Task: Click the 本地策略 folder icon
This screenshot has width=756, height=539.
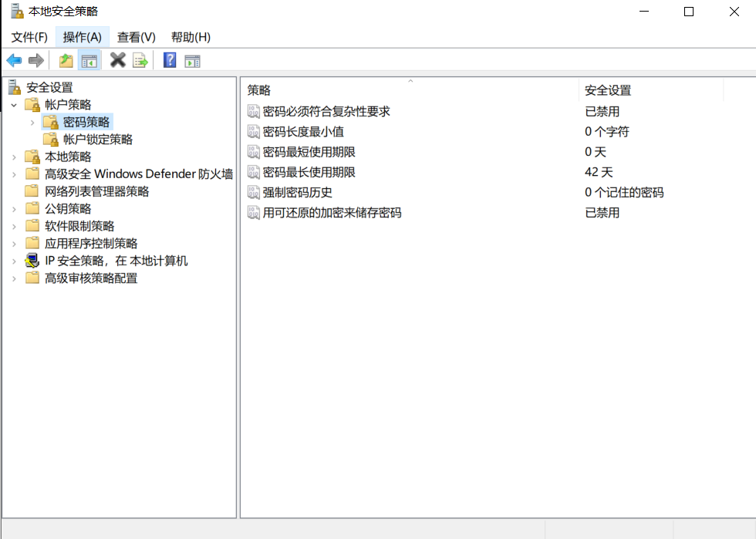Action: [32, 157]
